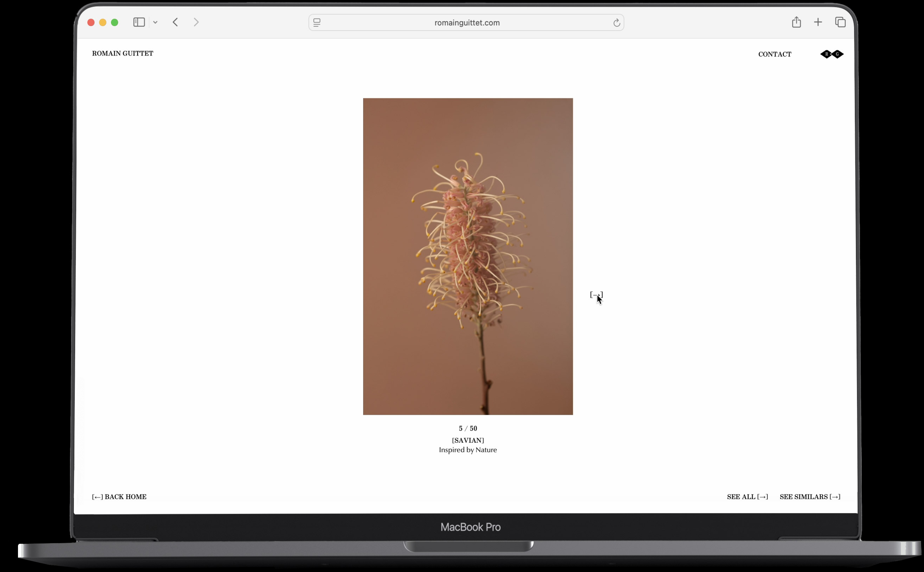The image size is (924, 572).
Task: Click the RG diamond logo icon
Action: click(x=831, y=54)
